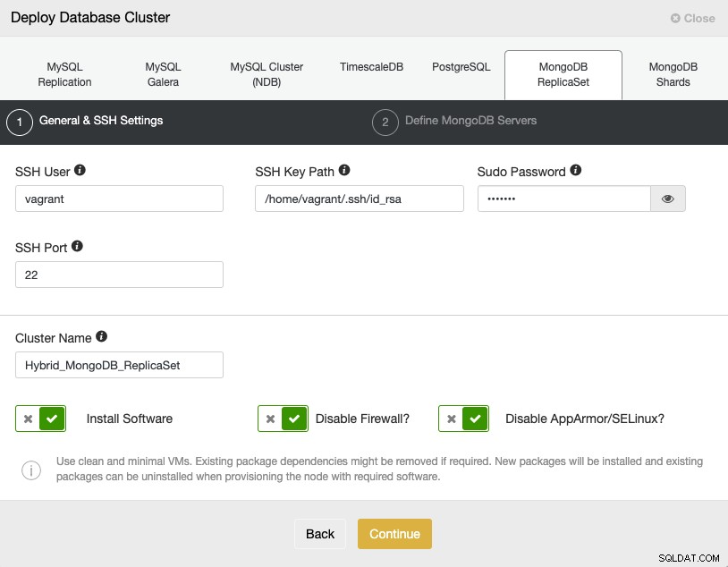The image size is (728, 567).
Task: Click the Back button
Action: pos(320,534)
